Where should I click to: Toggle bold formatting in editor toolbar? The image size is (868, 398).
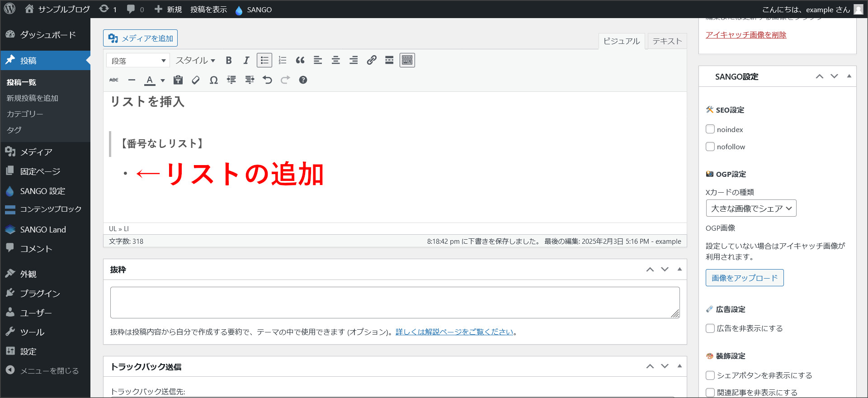[229, 60]
